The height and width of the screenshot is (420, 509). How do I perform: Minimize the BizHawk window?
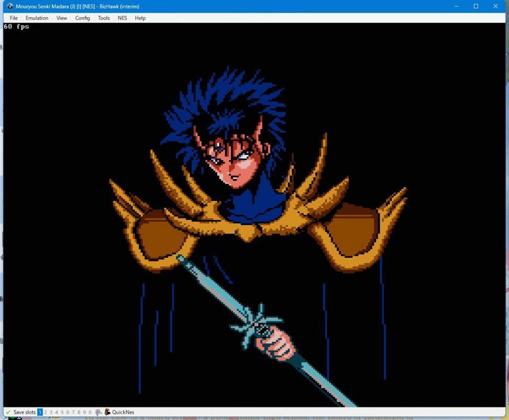457,6
